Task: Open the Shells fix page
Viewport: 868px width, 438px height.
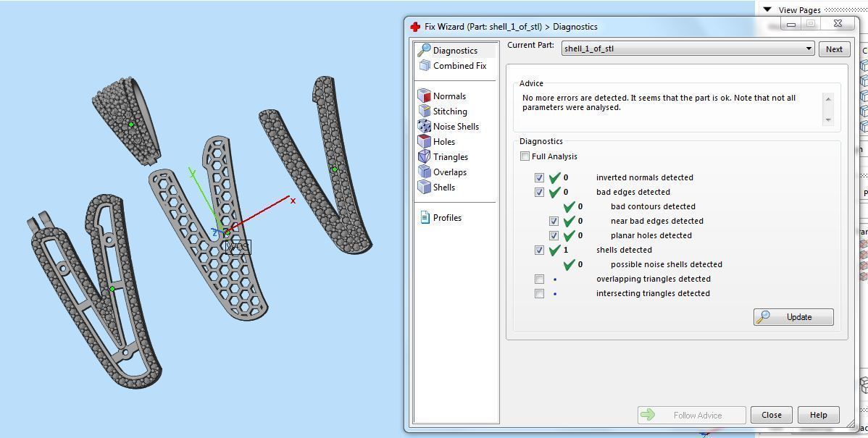Action: pyautogui.click(x=444, y=187)
